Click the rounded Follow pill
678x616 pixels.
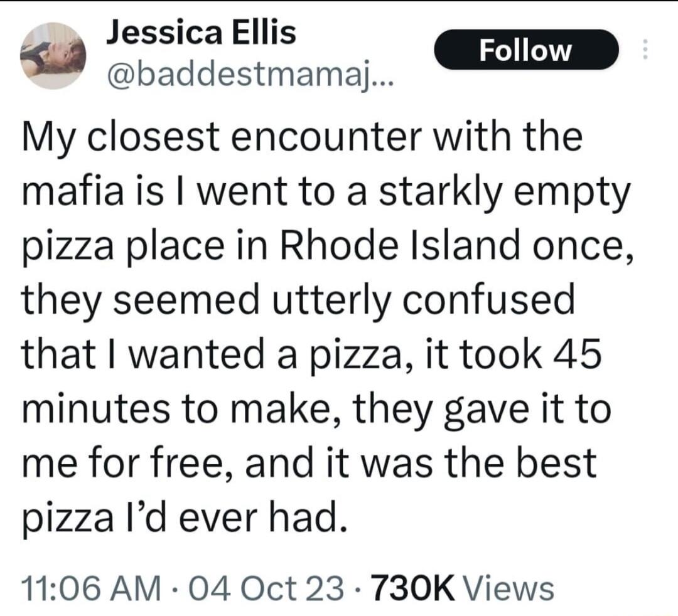point(527,51)
